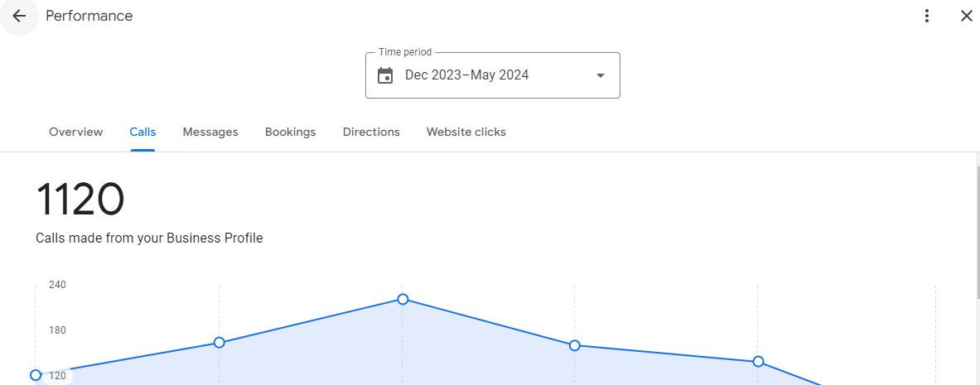Select the first chart data point near 120
The height and width of the screenshot is (385, 980).
coord(36,375)
